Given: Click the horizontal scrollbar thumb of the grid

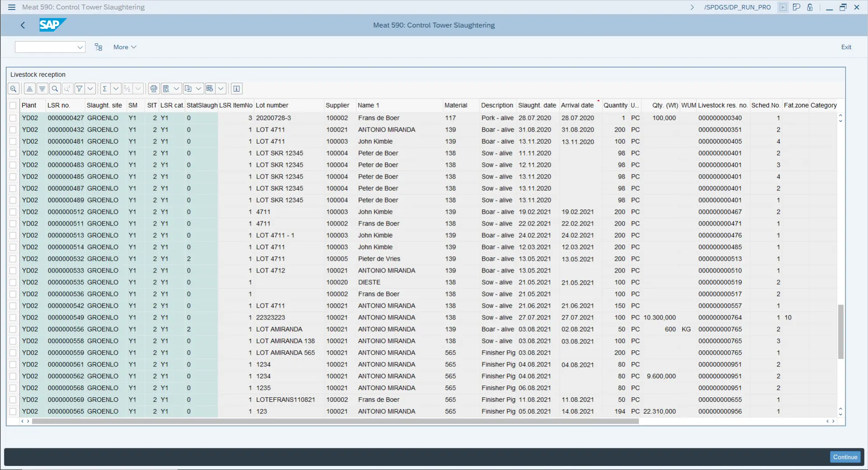Looking at the screenshot, I should click(335, 421).
